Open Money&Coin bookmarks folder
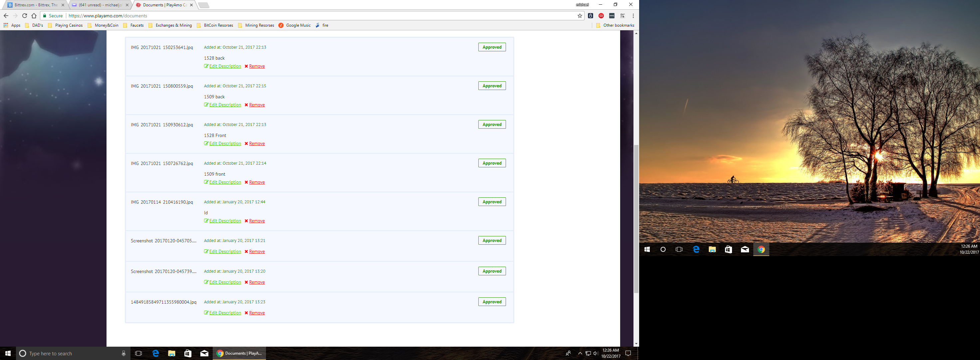The width and height of the screenshot is (980, 360). tap(103, 25)
